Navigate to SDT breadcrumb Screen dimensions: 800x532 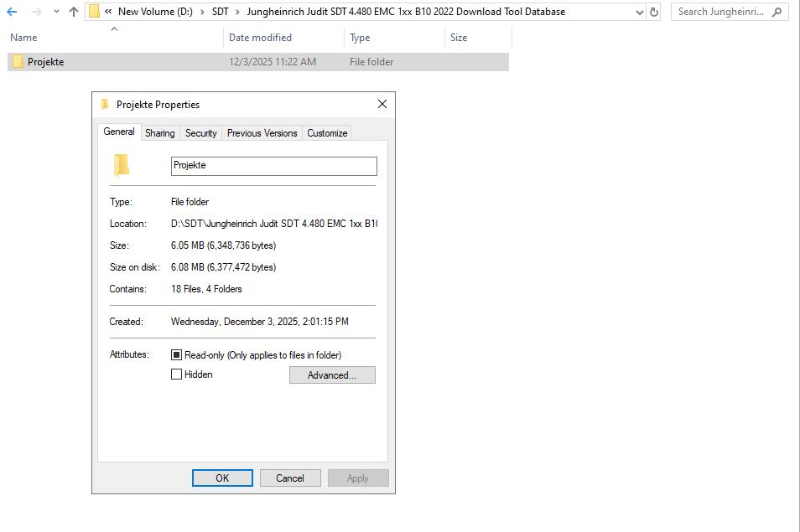[x=221, y=11]
